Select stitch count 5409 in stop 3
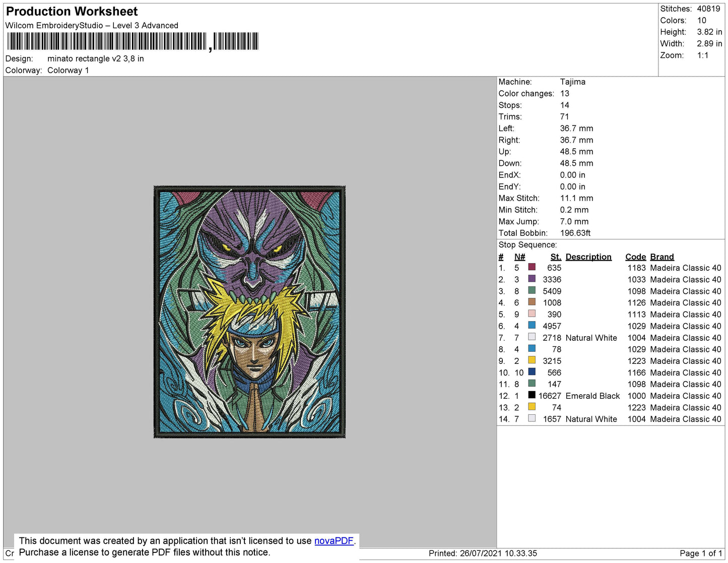 tap(552, 291)
